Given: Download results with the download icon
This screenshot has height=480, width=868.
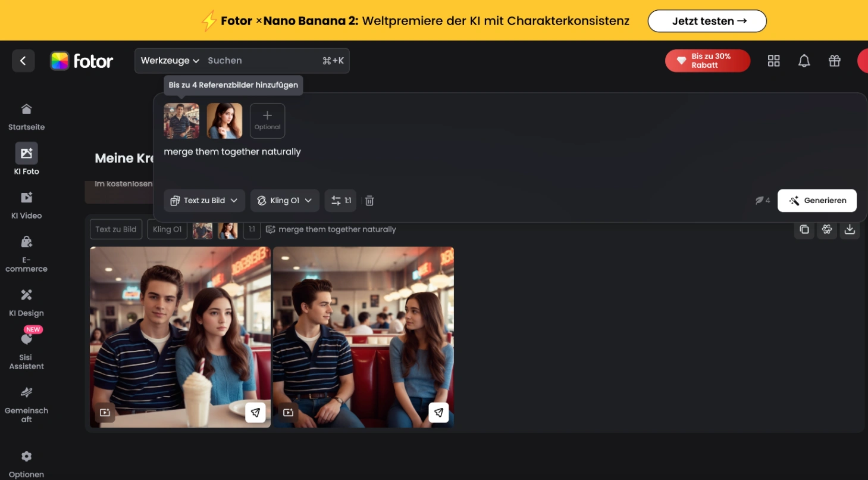Looking at the screenshot, I should tap(850, 229).
